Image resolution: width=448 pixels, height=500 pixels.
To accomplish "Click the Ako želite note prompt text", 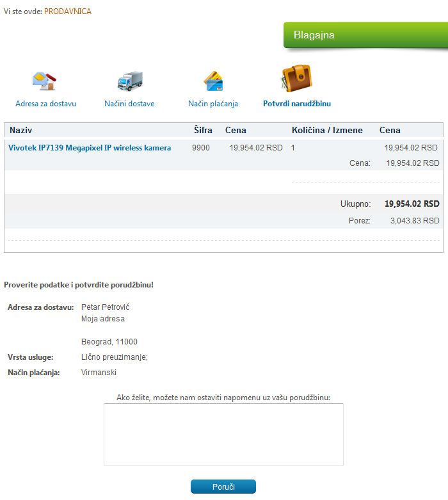I will pos(223,398).
